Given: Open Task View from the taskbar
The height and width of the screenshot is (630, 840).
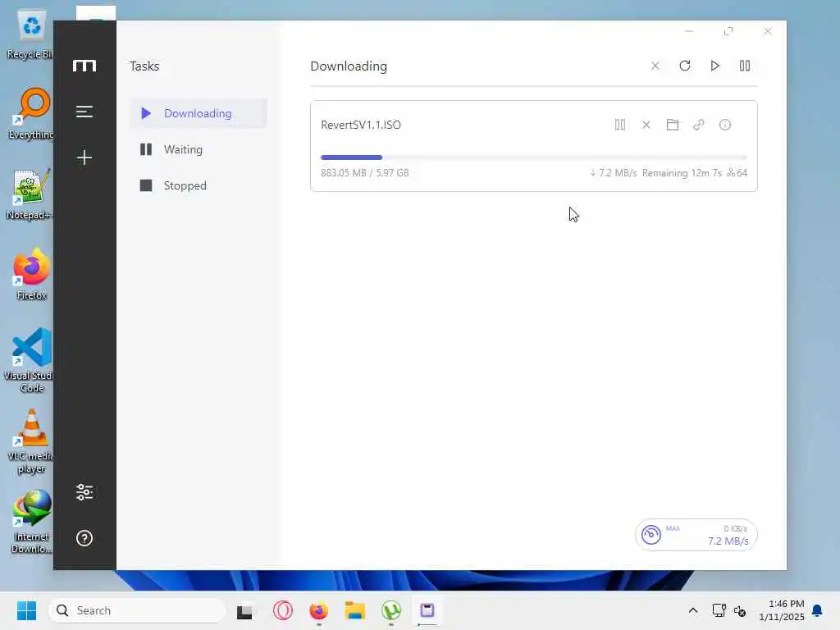Looking at the screenshot, I should click(244, 610).
